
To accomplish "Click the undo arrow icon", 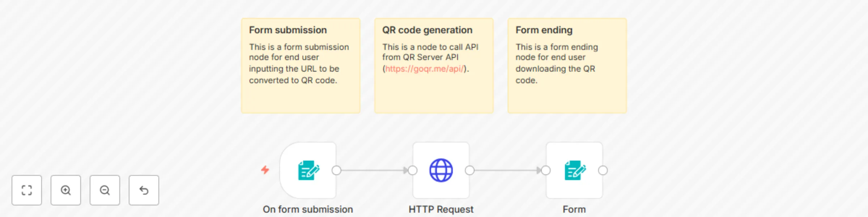I will (x=144, y=190).
